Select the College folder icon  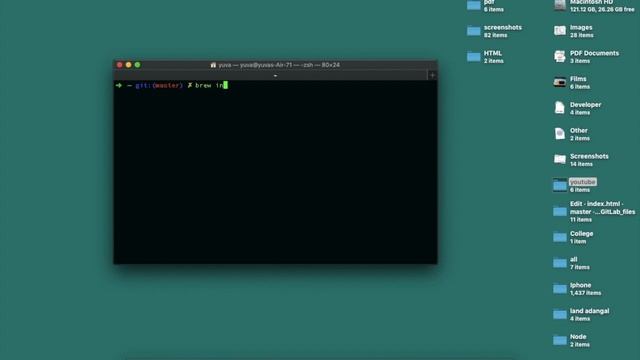pos(560,237)
